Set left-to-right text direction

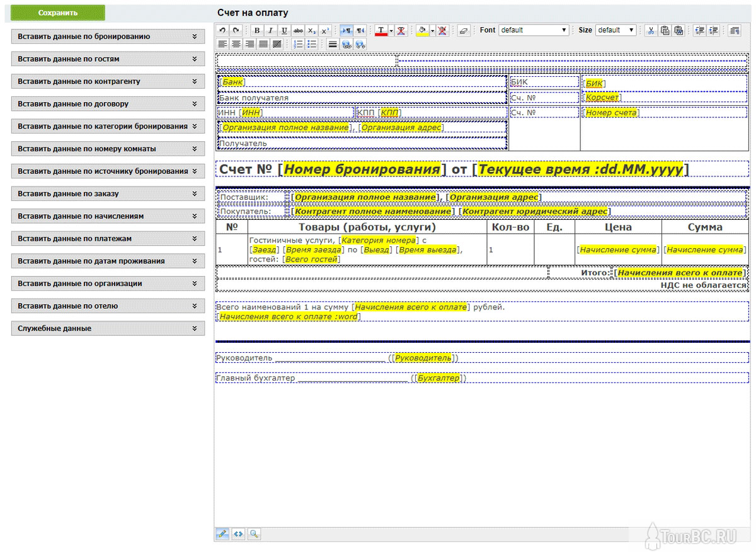(346, 30)
